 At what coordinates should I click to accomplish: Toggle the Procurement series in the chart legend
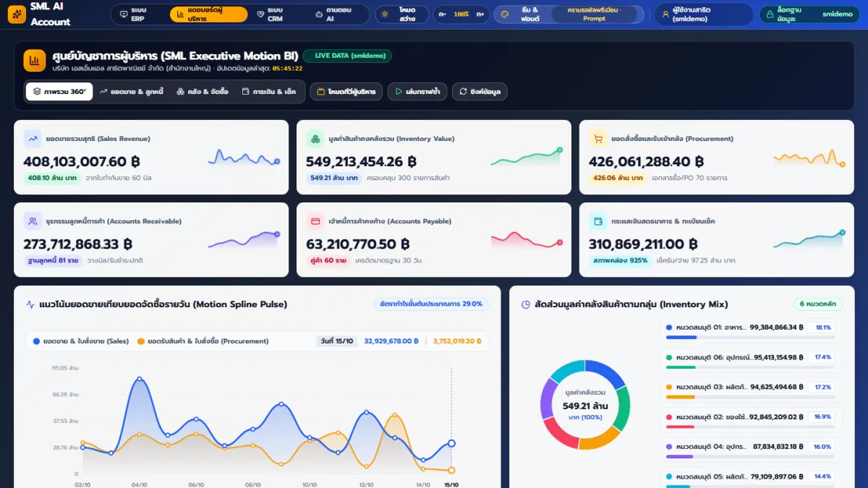(x=203, y=341)
